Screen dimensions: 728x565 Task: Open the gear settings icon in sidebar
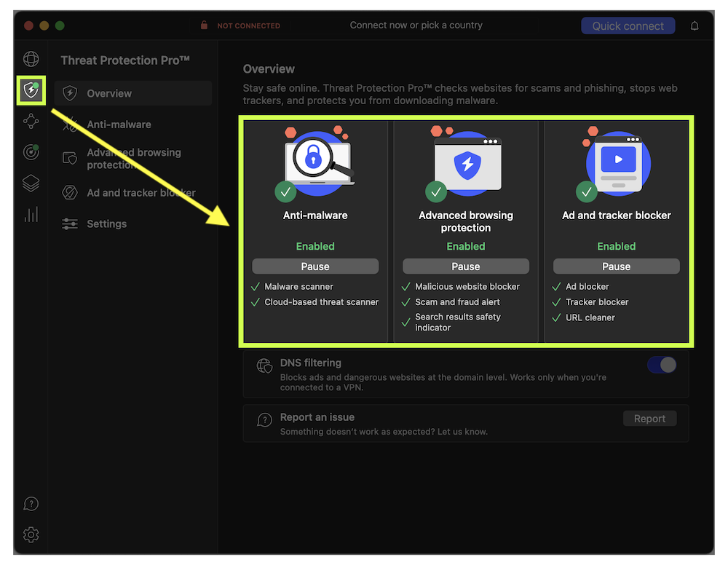(31, 535)
